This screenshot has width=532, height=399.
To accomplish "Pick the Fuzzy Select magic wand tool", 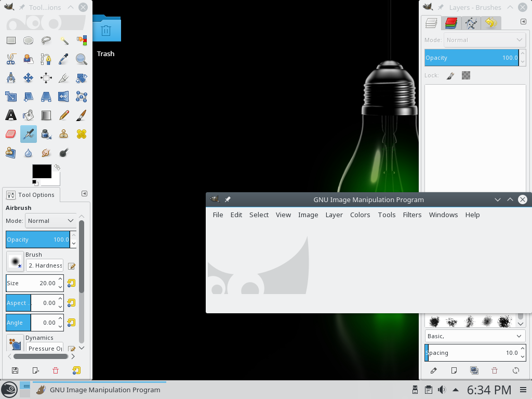I will tap(64, 40).
